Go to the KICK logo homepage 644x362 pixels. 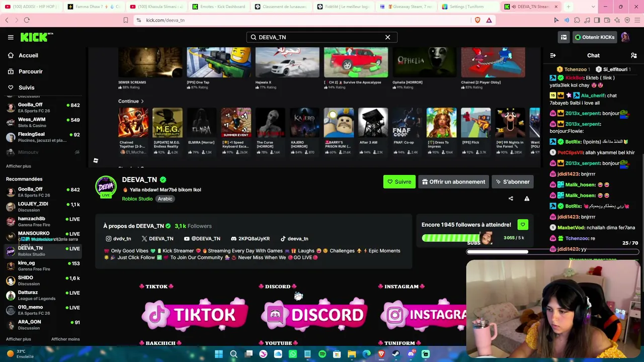point(36,37)
